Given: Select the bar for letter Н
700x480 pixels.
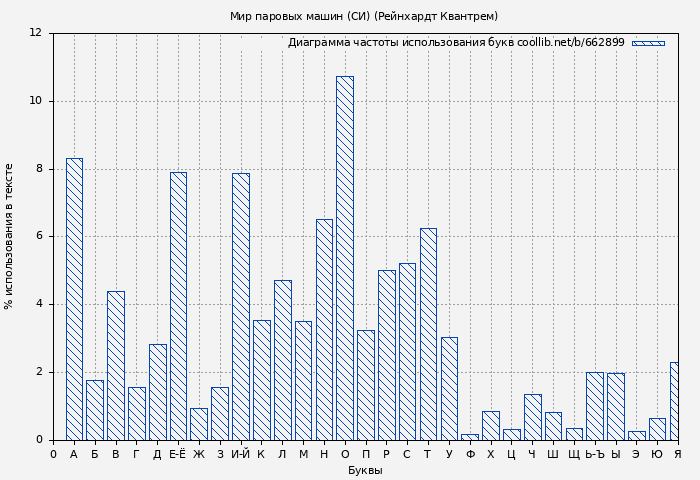Looking at the screenshot, I should [x=324, y=329].
